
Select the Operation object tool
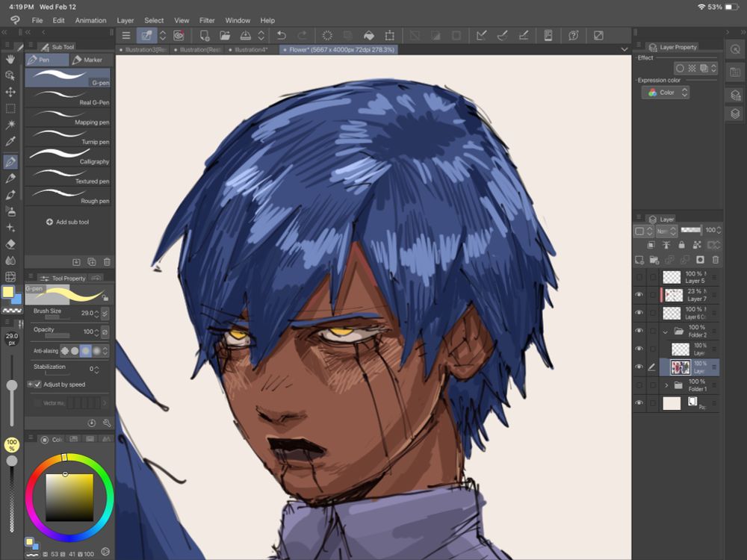point(10,75)
